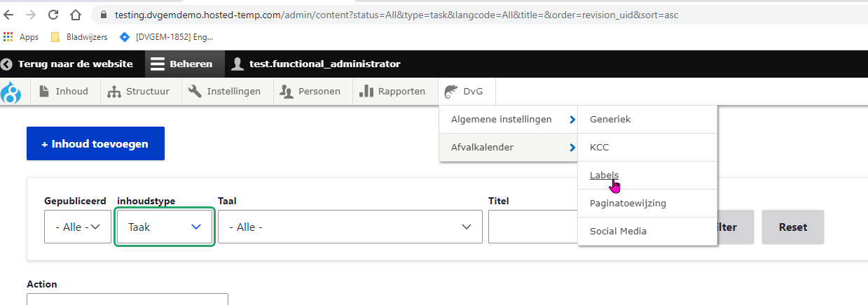The image size is (868, 305).
Task: Reload the page with refresh icon
Action: tap(53, 14)
